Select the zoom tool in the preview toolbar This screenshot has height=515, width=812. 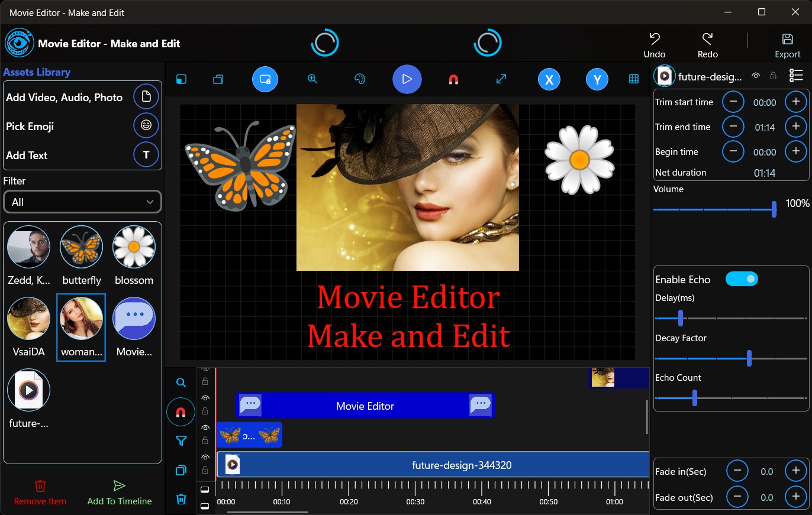click(312, 79)
